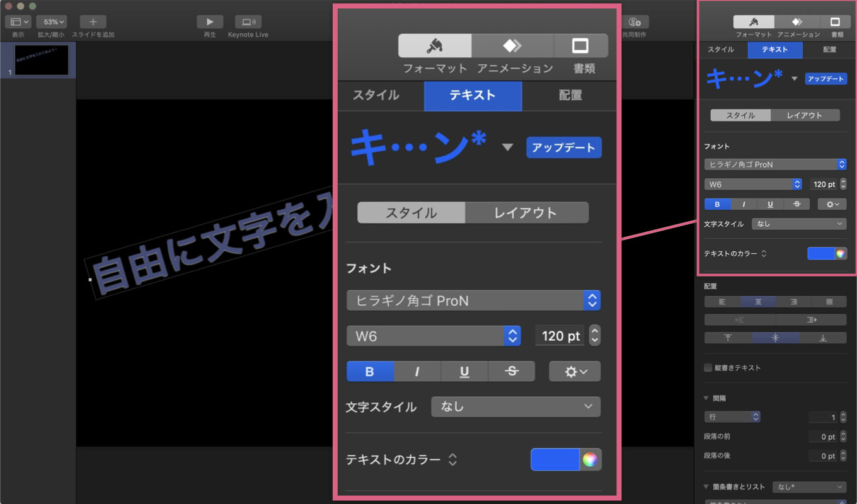Open the なし* bullets style dropdown

810,487
